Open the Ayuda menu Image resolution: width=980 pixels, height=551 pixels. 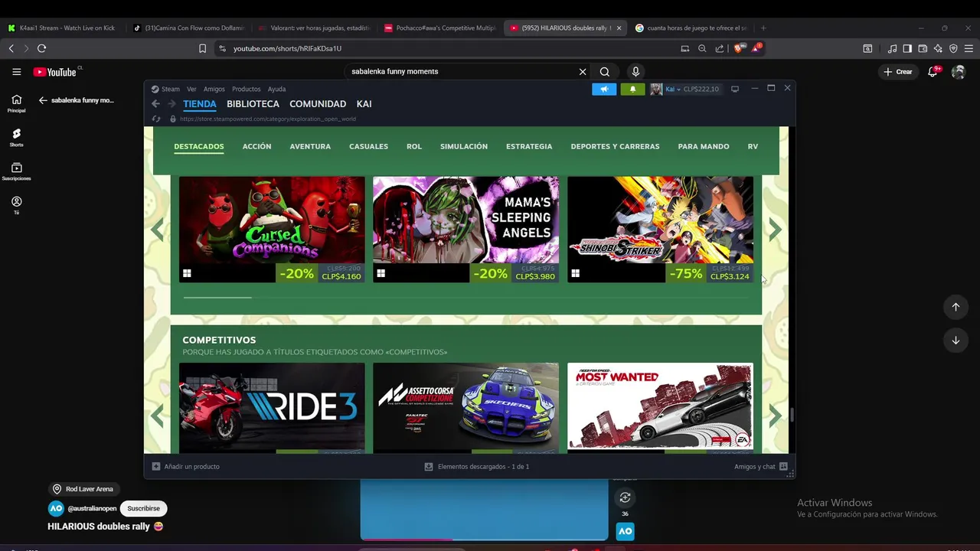[276, 89]
